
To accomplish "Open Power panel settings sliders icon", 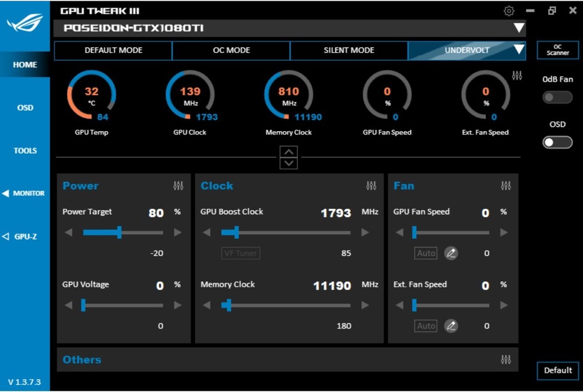I will [178, 185].
